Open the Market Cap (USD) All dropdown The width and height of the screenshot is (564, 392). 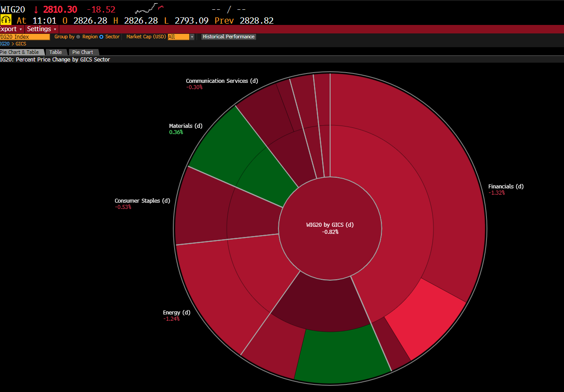click(x=181, y=37)
